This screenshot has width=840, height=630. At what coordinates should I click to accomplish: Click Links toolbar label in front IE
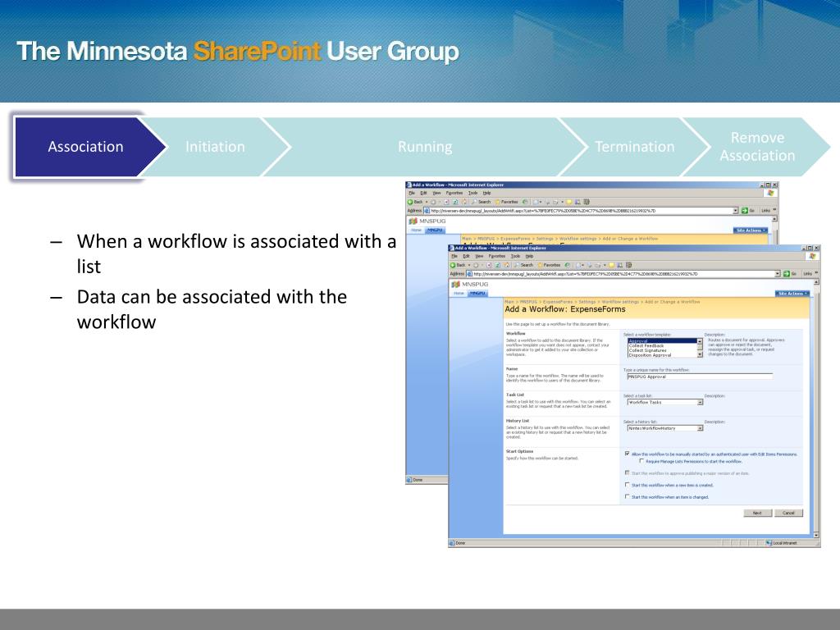(x=808, y=274)
